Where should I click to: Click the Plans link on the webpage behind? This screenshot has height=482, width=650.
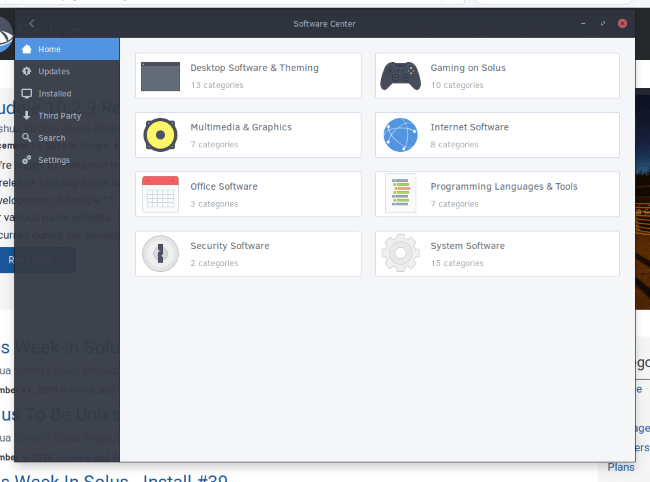tap(621, 467)
